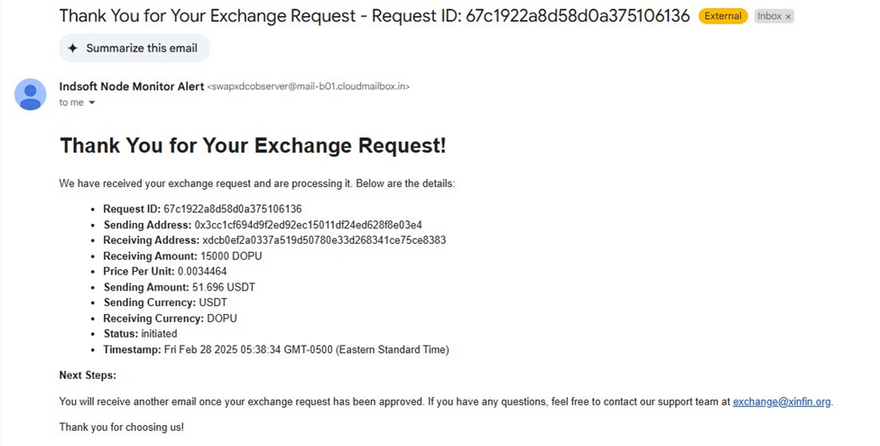Click the Sending Address hash starting 0x3cc1
The image size is (880, 446).
click(308, 225)
